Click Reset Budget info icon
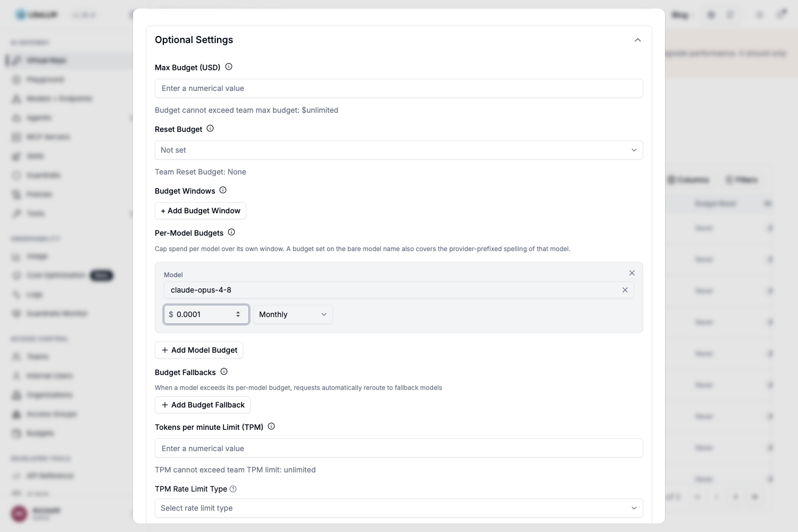Image resolution: width=798 pixels, height=532 pixels. [x=210, y=129]
